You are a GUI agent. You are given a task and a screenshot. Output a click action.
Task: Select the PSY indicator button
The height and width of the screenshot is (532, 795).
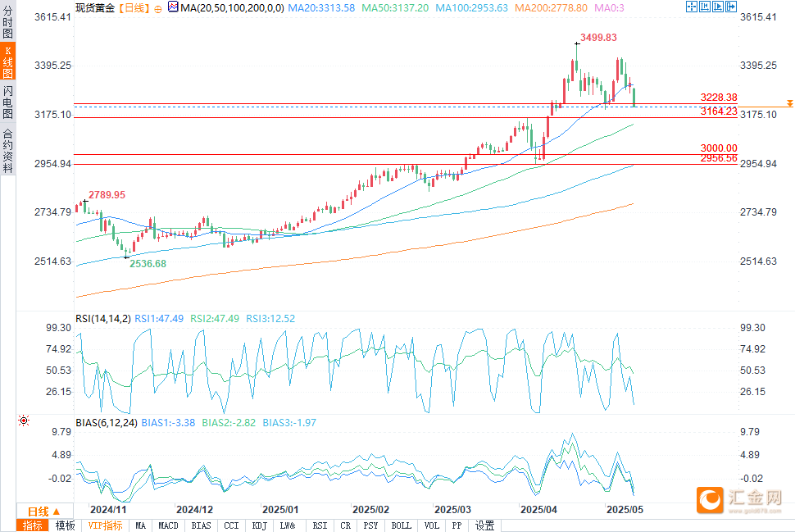[370, 525]
